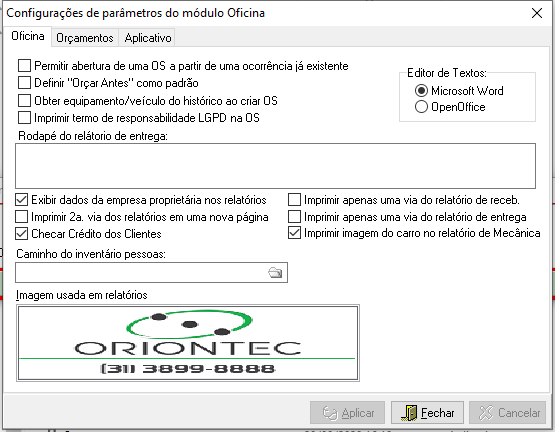
Task: Check 'Definir Orçar Antes como padrão'
Action: tap(24, 83)
